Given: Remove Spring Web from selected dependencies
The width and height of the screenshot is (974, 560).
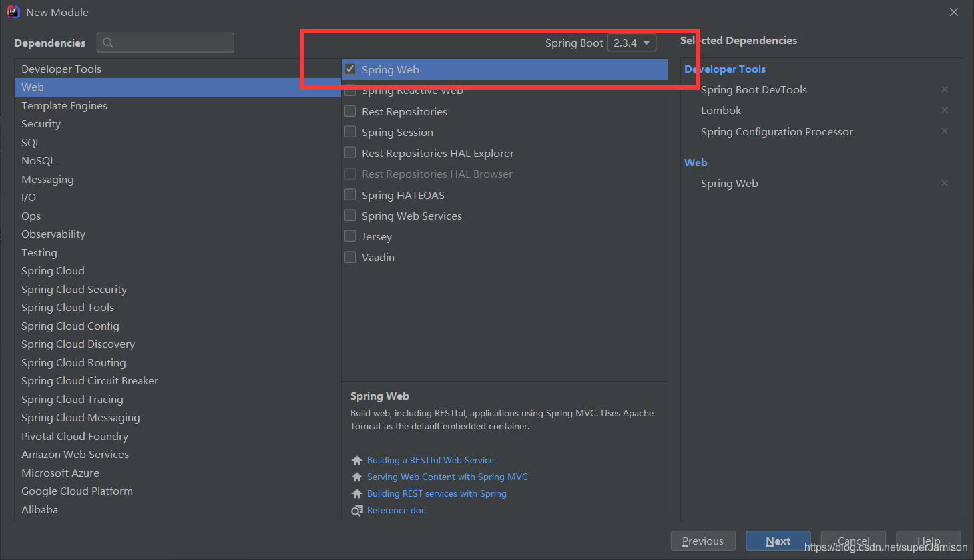Looking at the screenshot, I should (945, 183).
